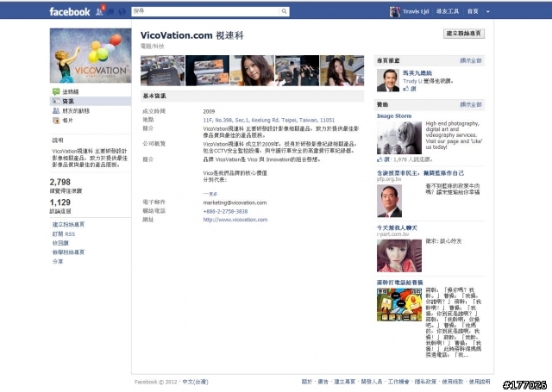
Task: Call phone number +886-2-2758-3838 link
Action: pos(225,211)
